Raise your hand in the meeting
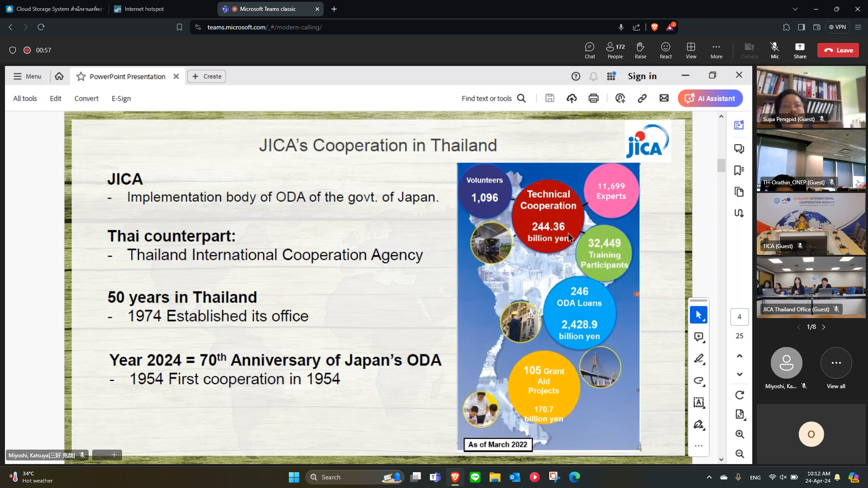This screenshot has height=488, width=868. click(x=640, y=50)
